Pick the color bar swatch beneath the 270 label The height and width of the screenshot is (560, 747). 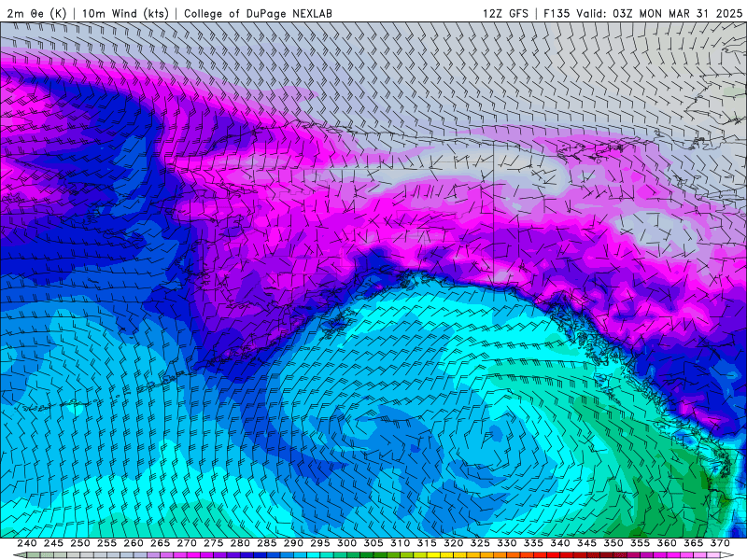(x=193, y=555)
